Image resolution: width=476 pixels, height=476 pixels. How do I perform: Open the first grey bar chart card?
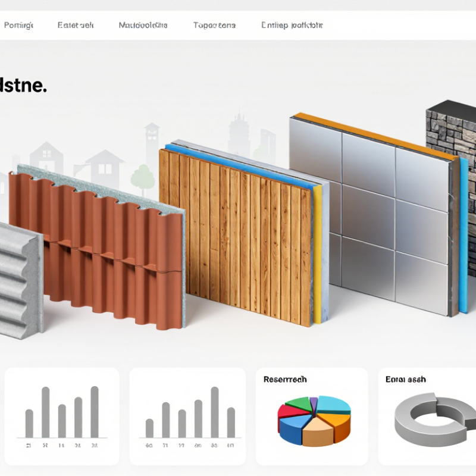[62, 416]
